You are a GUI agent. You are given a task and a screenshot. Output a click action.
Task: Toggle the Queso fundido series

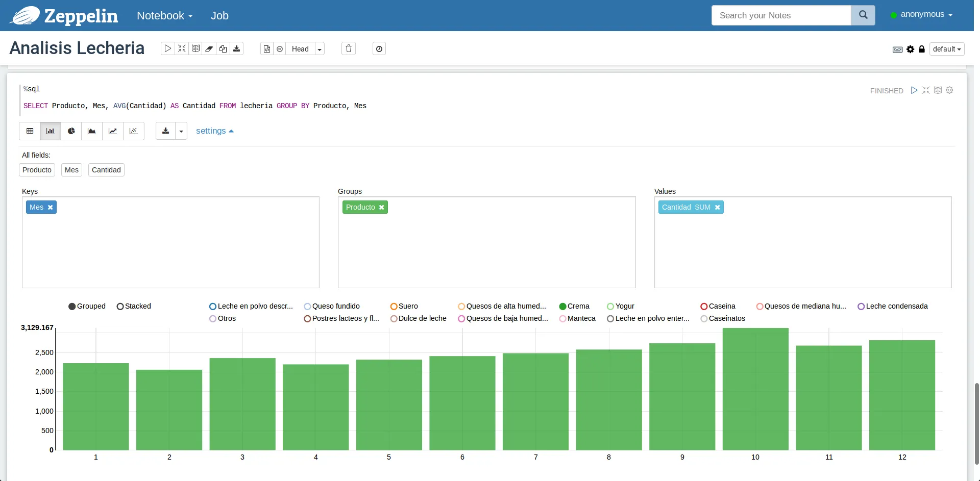pyautogui.click(x=332, y=306)
